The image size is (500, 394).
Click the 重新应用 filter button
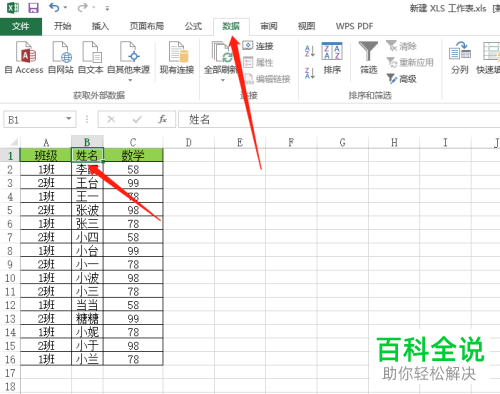(410, 62)
